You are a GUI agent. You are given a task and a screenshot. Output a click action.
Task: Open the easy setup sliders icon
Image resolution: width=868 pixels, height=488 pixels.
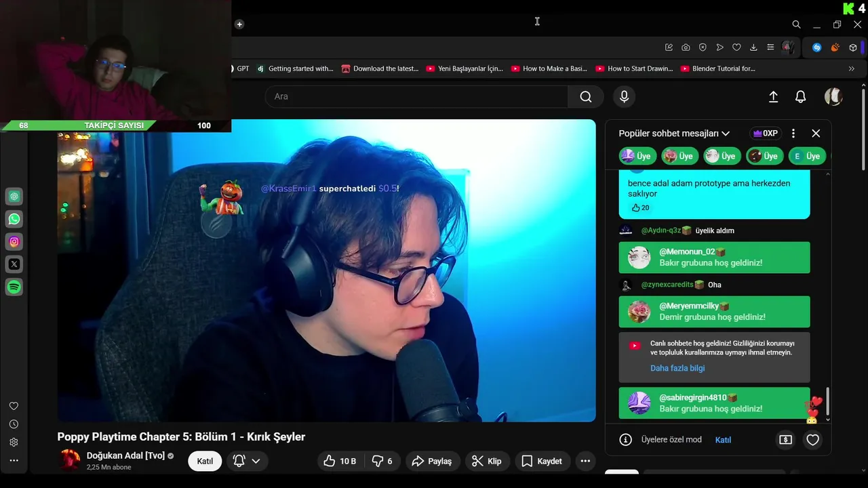[770, 47]
